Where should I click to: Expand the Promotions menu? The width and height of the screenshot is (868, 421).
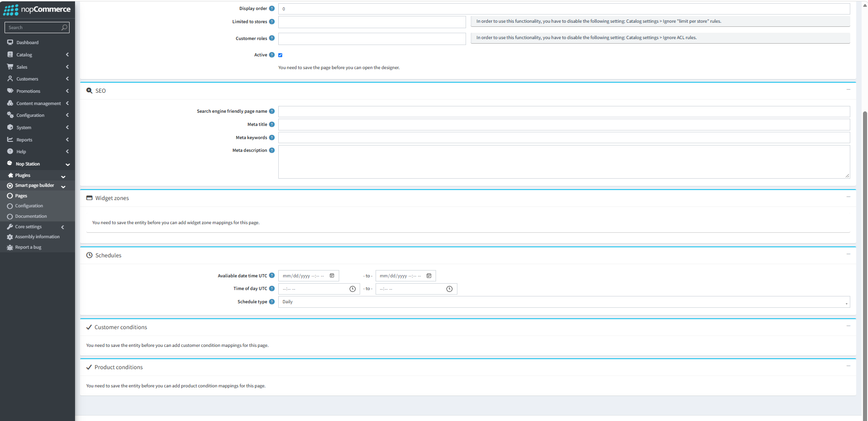pos(37,91)
